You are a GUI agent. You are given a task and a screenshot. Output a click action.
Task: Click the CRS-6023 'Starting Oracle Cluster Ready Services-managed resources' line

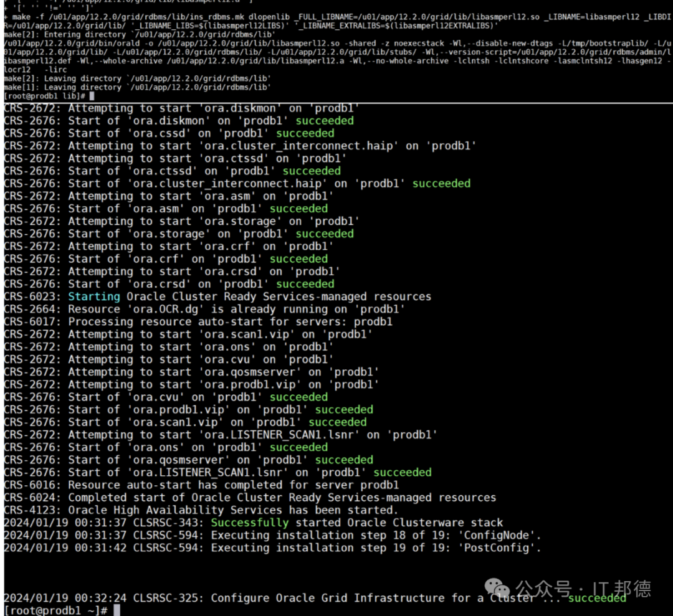coord(217,297)
